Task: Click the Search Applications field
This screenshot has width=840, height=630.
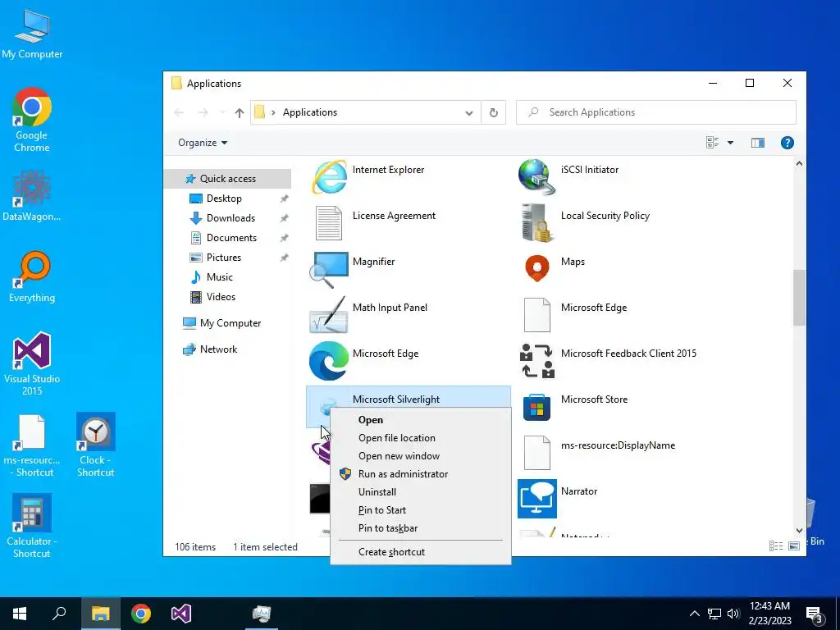Action: tap(655, 112)
